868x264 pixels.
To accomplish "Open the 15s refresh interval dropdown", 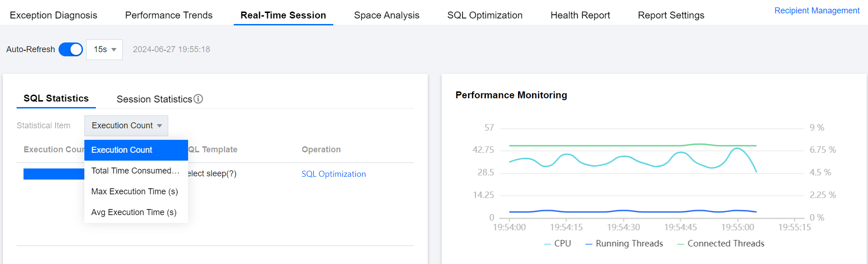I will (x=104, y=49).
